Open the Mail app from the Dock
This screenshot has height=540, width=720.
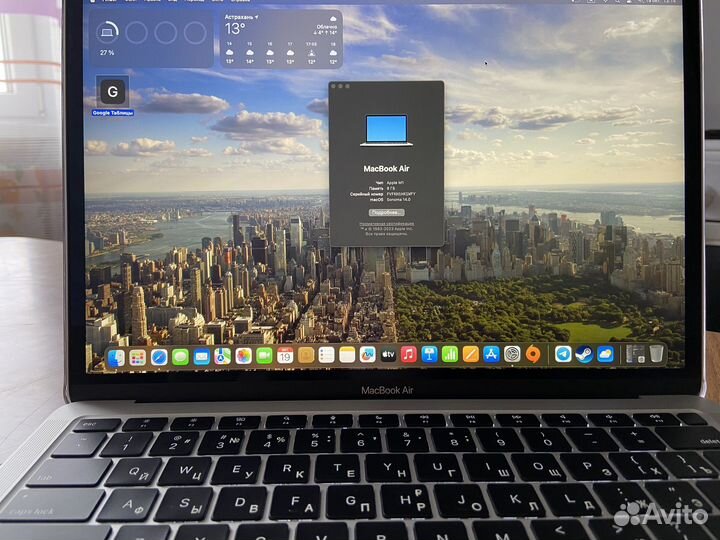click(x=201, y=357)
